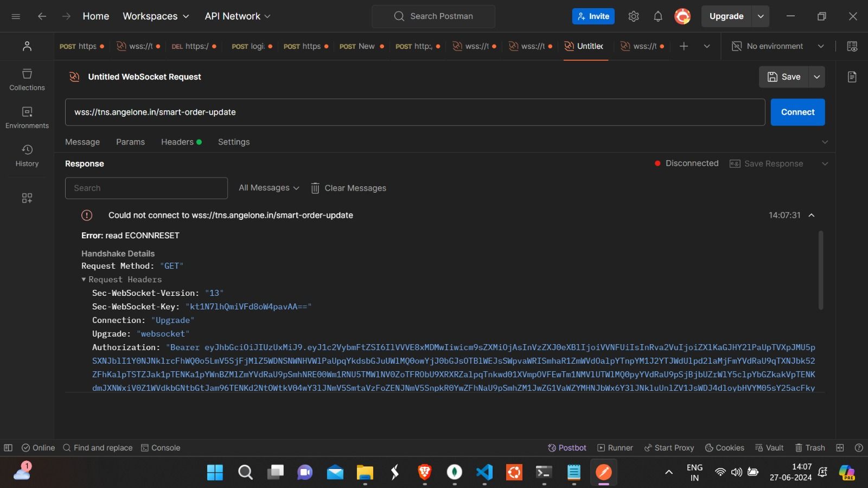The height and width of the screenshot is (488, 868).
Task: Click the Save button
Action: [784, 77]
